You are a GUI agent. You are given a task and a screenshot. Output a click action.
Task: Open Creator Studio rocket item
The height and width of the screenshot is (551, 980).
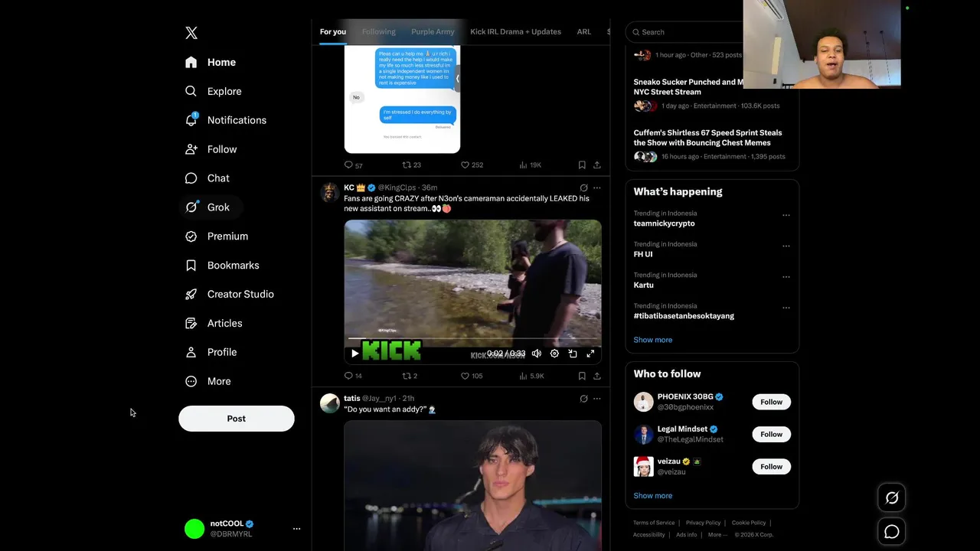click(x=230, y=295)
